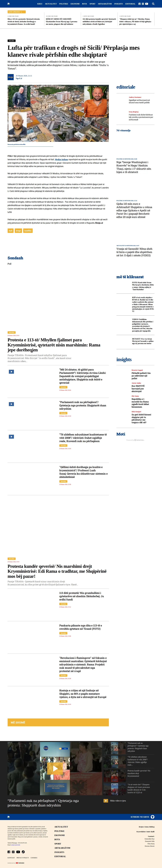The image size is (162, 868).
Task: Click the TikTok icon in footer
Action: [23, 852]
